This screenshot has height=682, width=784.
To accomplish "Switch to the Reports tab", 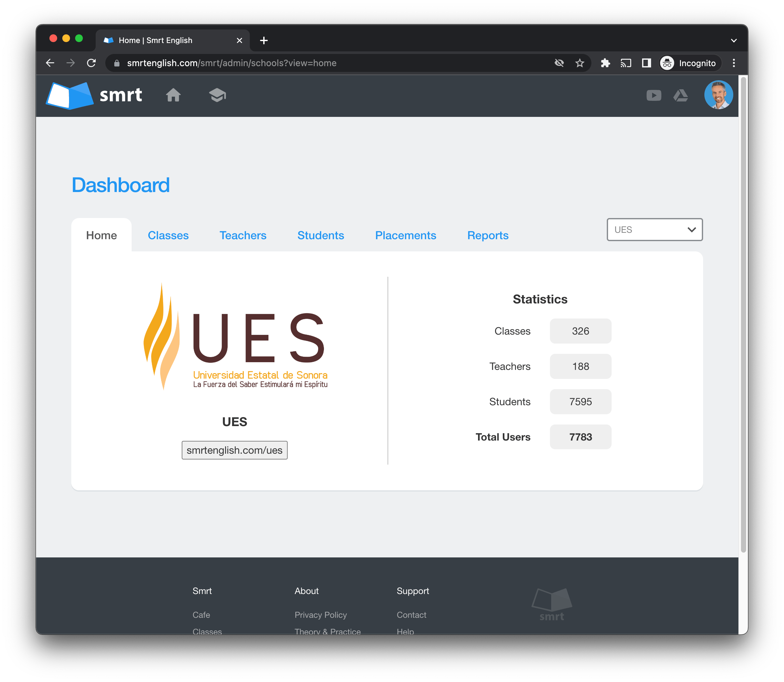I will coord(488,236).
